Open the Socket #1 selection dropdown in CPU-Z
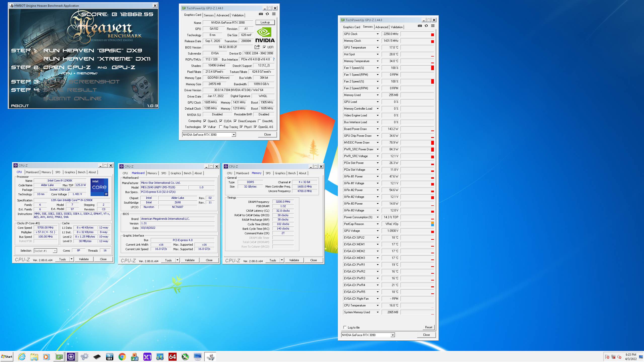Viewport: 644px width, 362px height. tap(55, 251)
